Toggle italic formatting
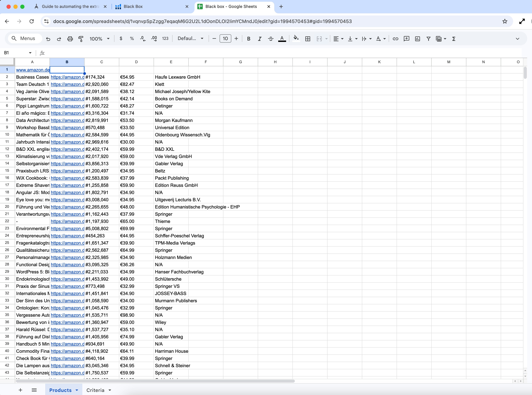532x395 pixels. point(259,38)
